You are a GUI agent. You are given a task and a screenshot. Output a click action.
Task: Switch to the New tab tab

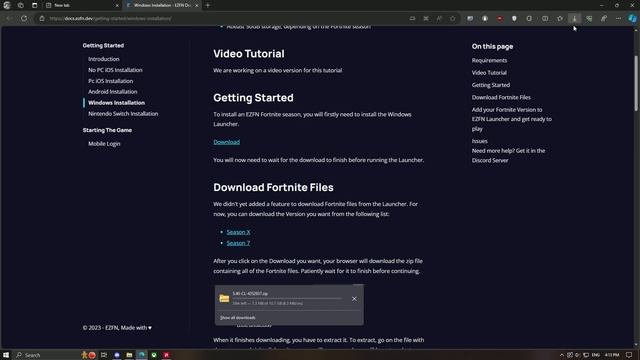(x=82, y=5)
